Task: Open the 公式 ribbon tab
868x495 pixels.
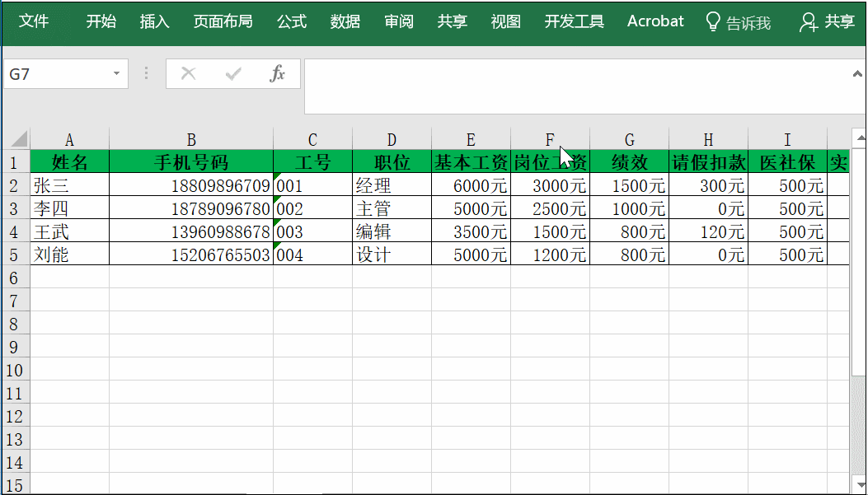Action: [291, 21]
